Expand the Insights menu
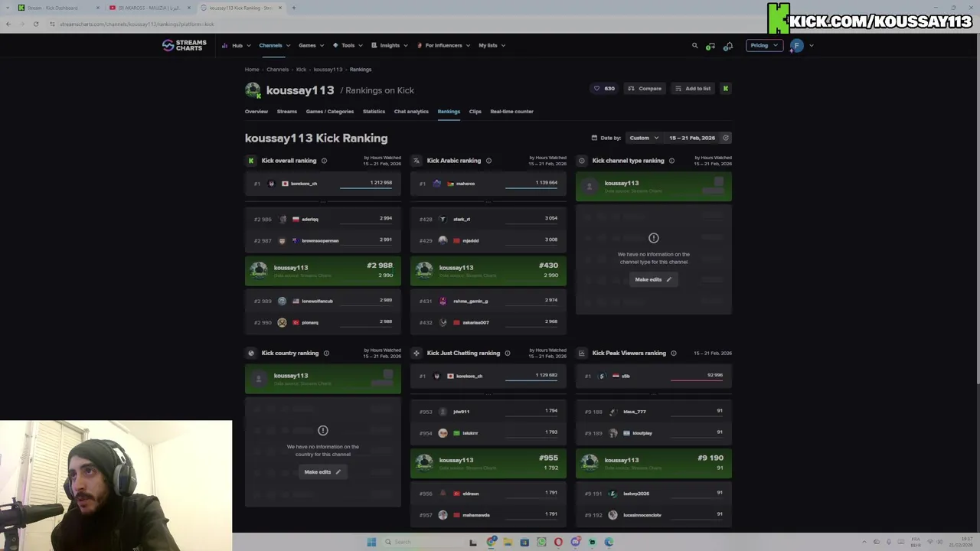980x551 pixels. (x=390, y=46)
